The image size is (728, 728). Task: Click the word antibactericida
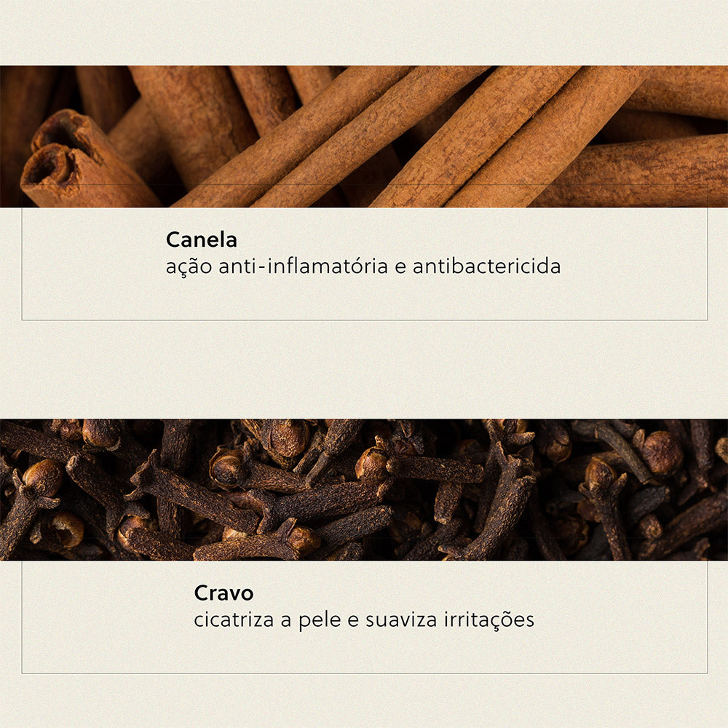(x=486, y=266)
